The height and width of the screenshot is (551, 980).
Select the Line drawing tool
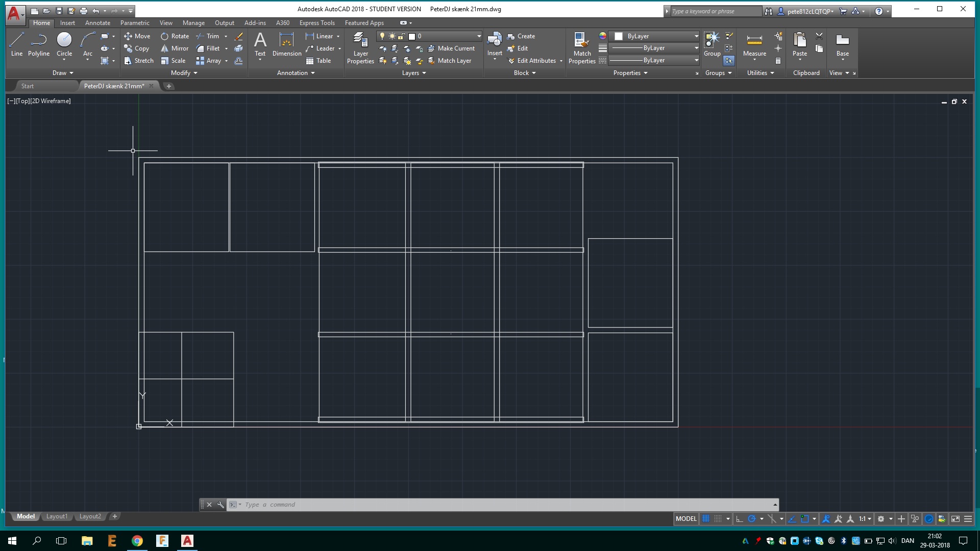[x=16, y=43]
